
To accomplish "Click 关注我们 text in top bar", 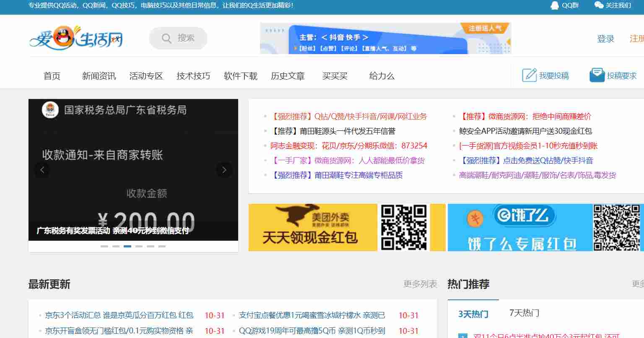I will [x=618, y=5].
